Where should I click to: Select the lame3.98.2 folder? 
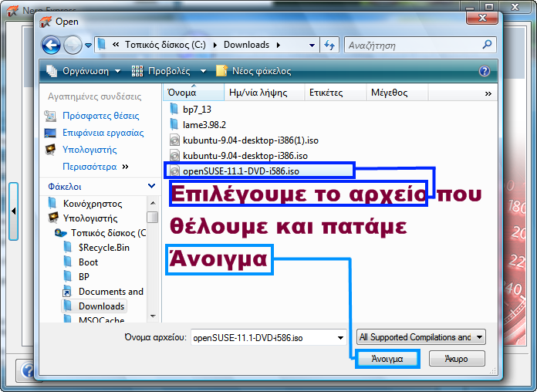tap(204, 125)
